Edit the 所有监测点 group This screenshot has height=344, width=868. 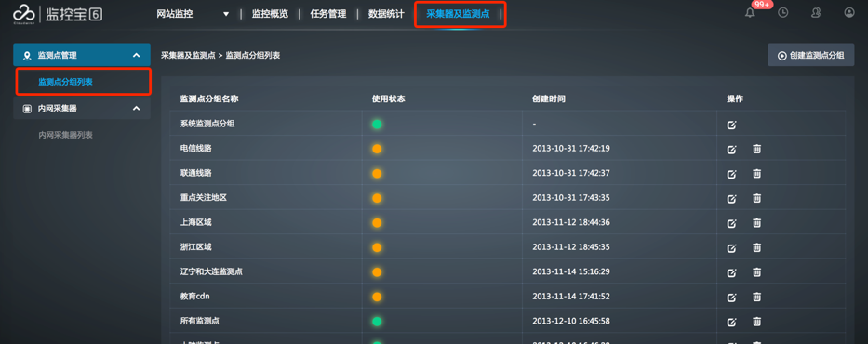[732, 322]
